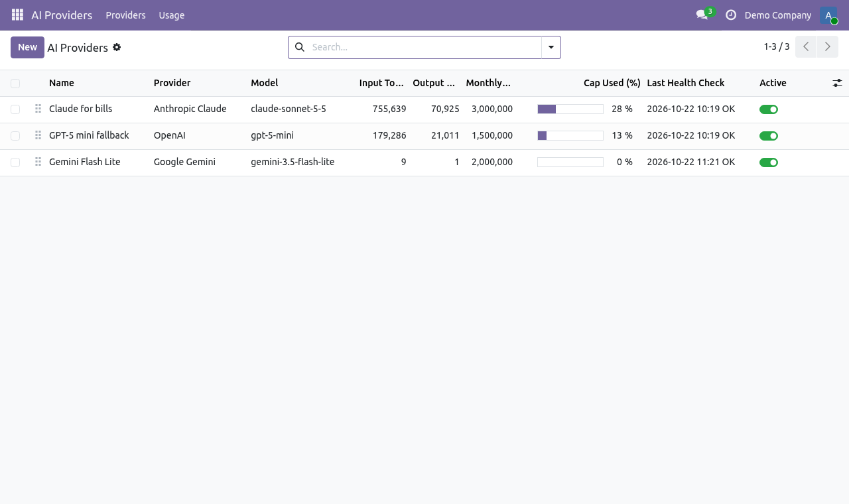Click Gemini Flash Lite cap usage bar
The width and height of the screenshot is (849, 504).
[570, 162]
